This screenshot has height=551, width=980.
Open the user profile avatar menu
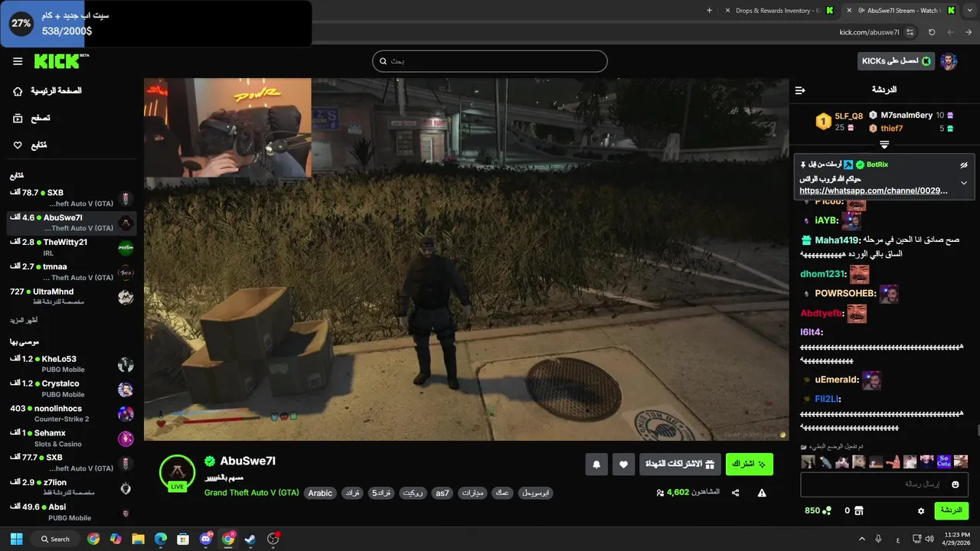click(x=949, y=61)
